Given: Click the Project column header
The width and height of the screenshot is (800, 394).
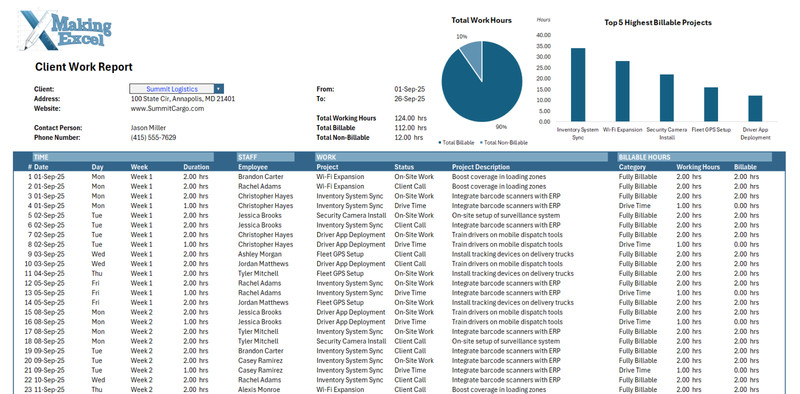Looking at the screenshot, I should 327,167.
